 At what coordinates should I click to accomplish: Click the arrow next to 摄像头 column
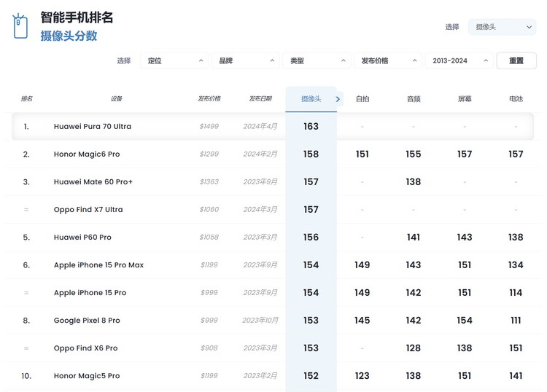click(x=338, y=99)
